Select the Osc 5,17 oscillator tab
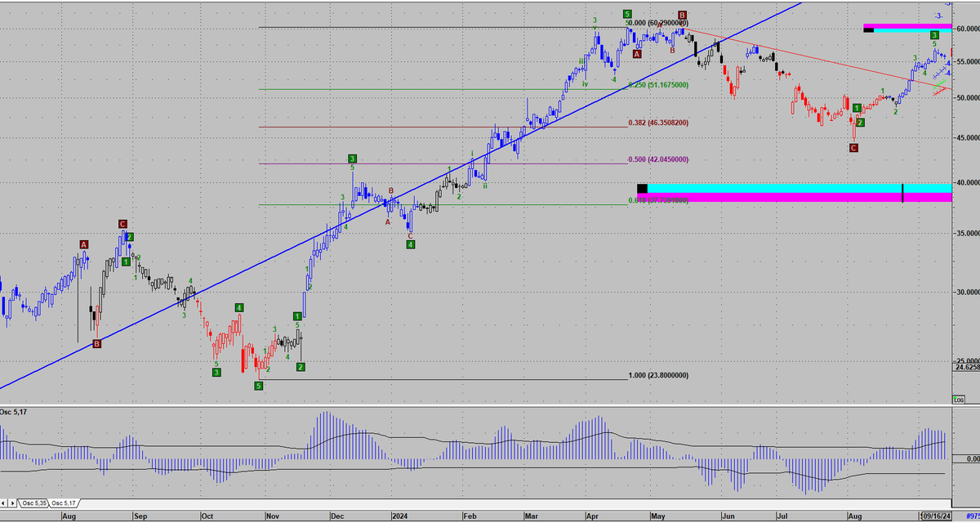The width and height of the screenshot is (980, 523). 64,503
